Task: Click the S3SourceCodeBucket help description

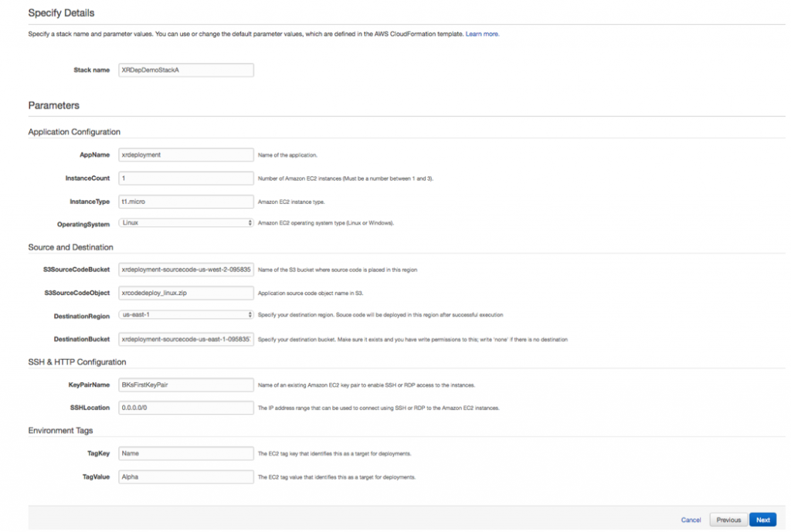Action: pyautogui.click(x=338, y=269)
